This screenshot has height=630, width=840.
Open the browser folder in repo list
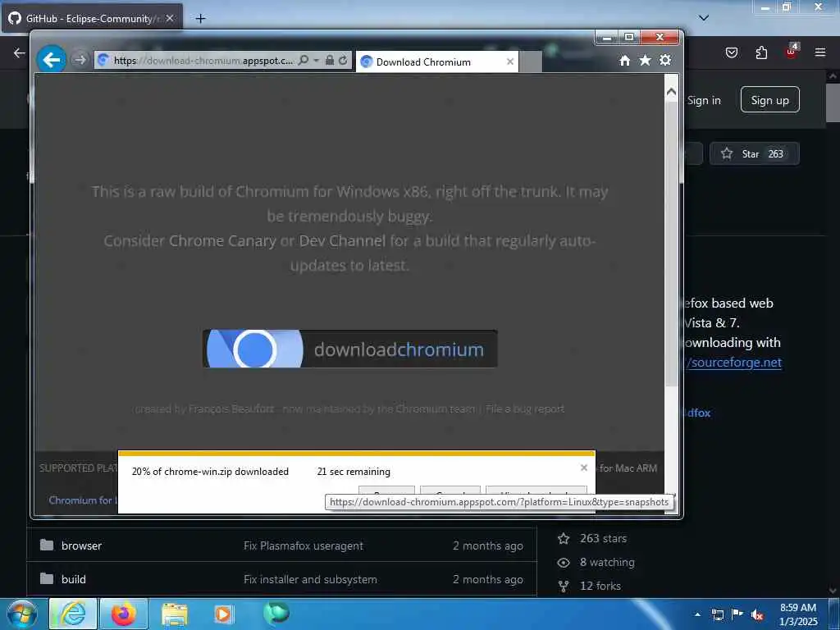click(81, 546)
